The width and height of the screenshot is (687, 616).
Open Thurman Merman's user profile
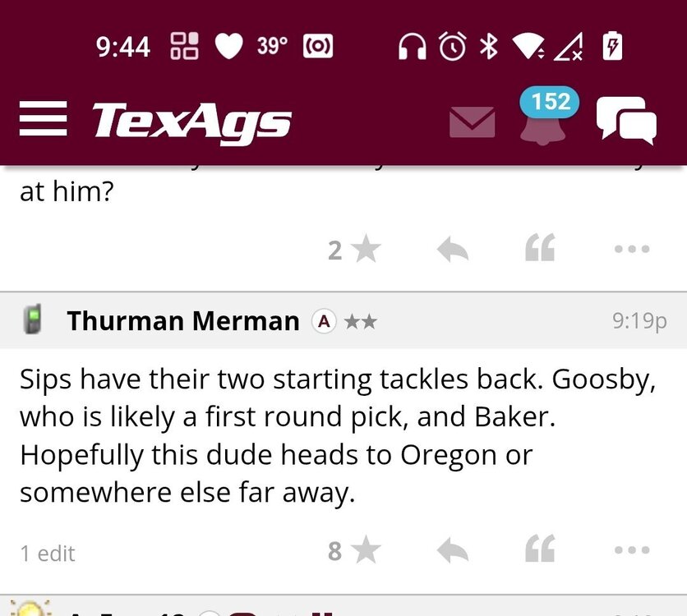click(183, 320)
